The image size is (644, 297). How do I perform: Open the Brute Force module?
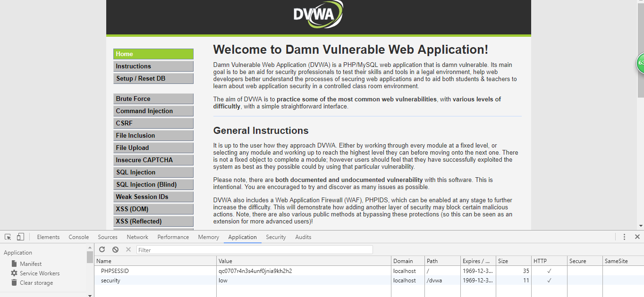point(153,99)
